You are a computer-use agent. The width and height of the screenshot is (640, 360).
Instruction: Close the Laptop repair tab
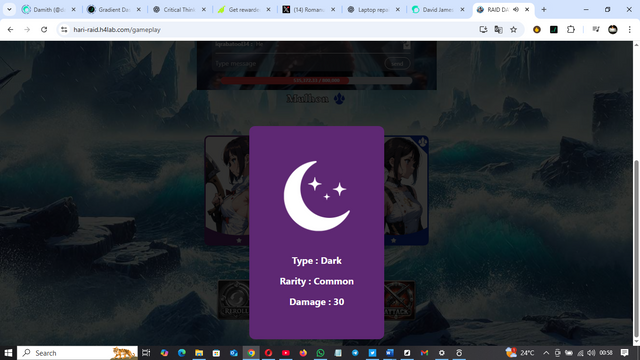tap(398, 9)
